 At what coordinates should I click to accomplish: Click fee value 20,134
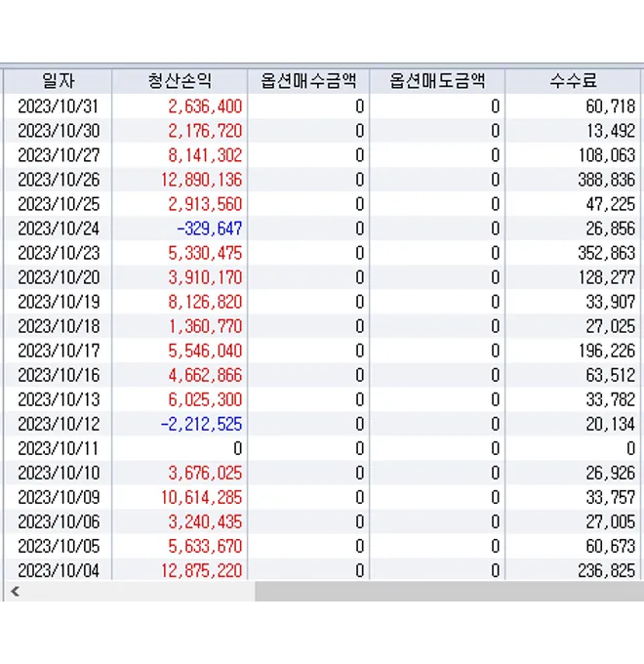point(611,425)
